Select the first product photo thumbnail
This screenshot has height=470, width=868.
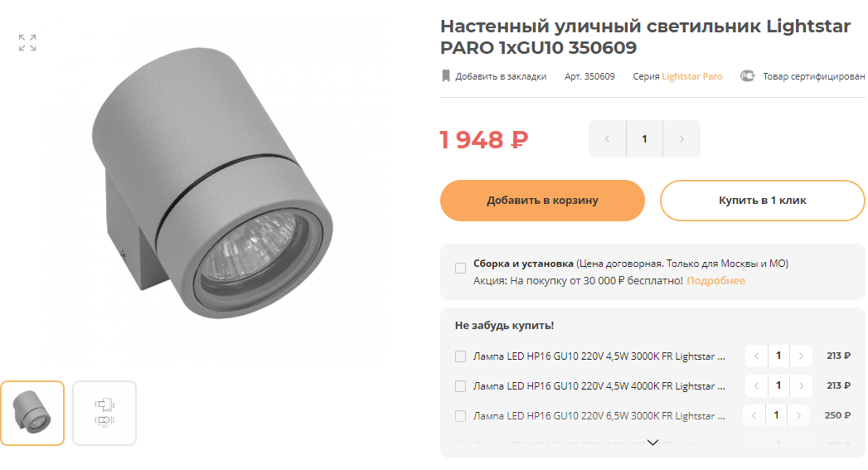pyautogui.click(x=32, y=413)
